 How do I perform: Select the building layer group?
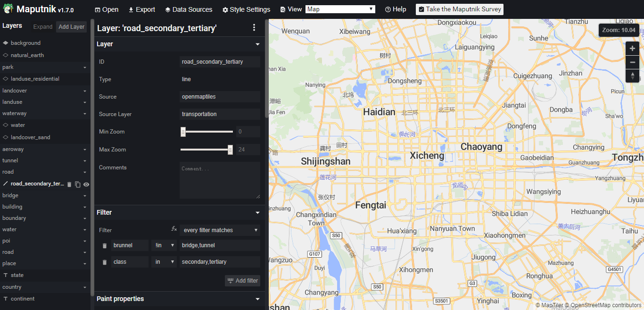pos(45,207)
